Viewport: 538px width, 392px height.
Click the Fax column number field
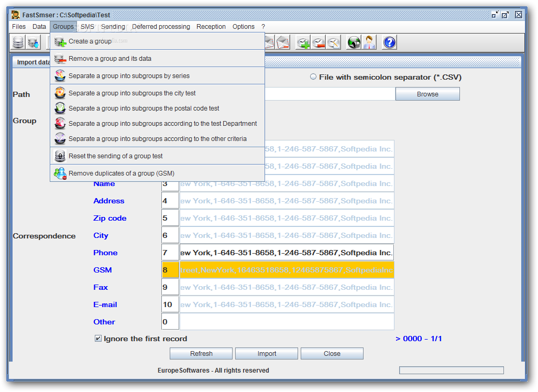170,287
